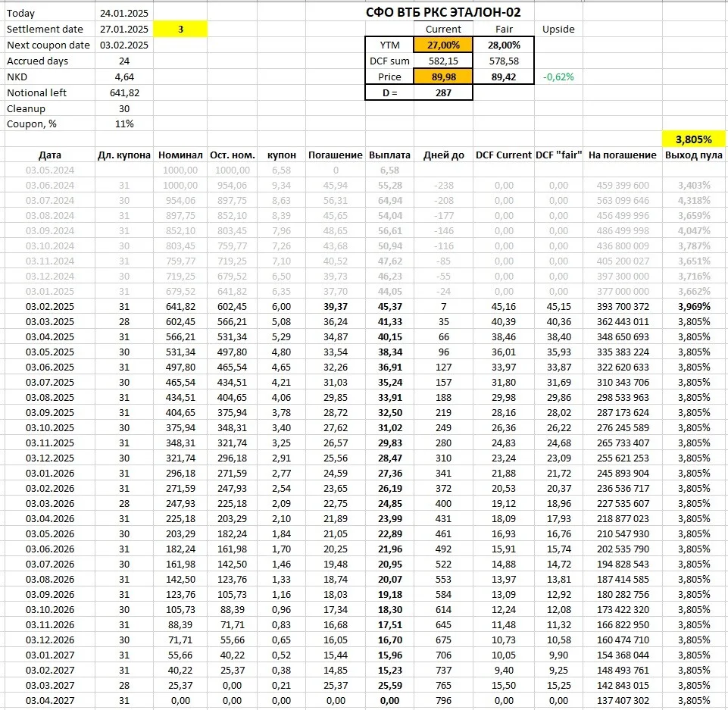Select the redemption amount 276 245 589
728x710 pixels.
click(623, 427)
